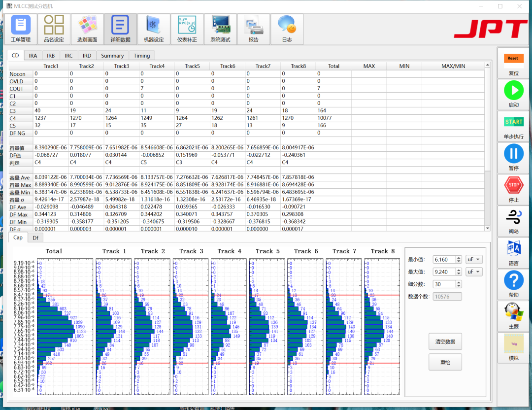
Task: Open the 系统测试 system test icon
Action: (220, 29)
